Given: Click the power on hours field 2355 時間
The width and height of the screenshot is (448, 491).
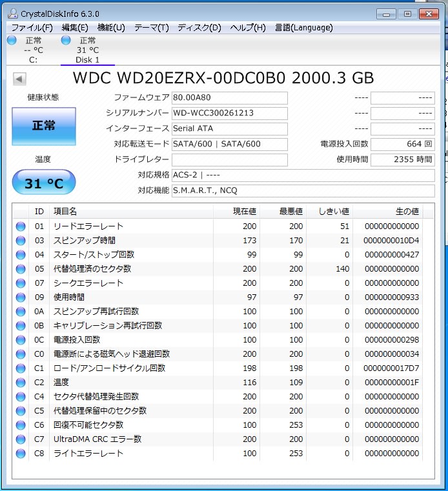Looking at the screenshot, I should 403,160.
